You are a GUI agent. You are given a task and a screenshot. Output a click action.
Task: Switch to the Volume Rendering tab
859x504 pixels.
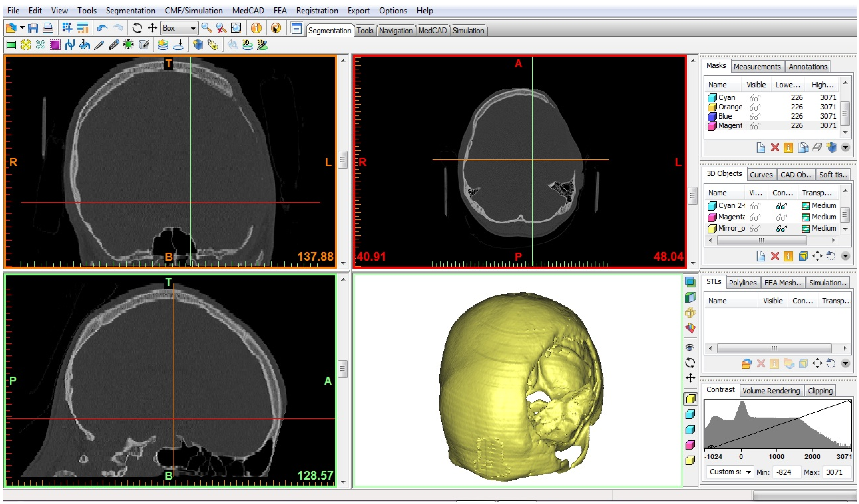point(771,390)
